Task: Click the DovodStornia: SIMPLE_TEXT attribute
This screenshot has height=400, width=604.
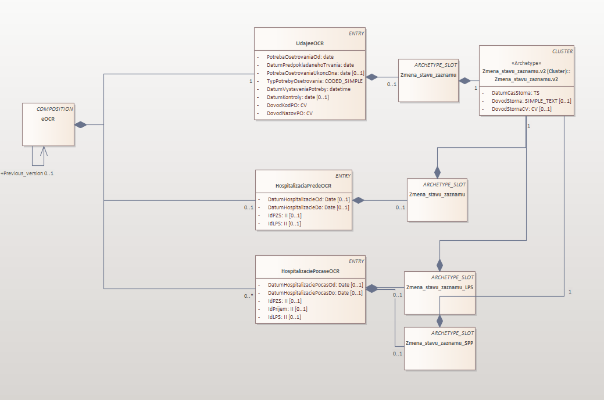Action: point(530,101)
